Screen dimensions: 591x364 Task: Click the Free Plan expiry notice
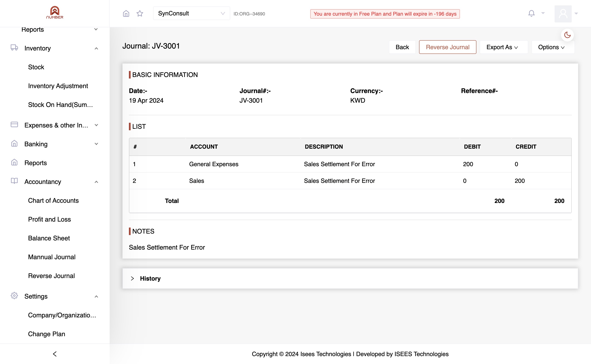click(385, 14)
